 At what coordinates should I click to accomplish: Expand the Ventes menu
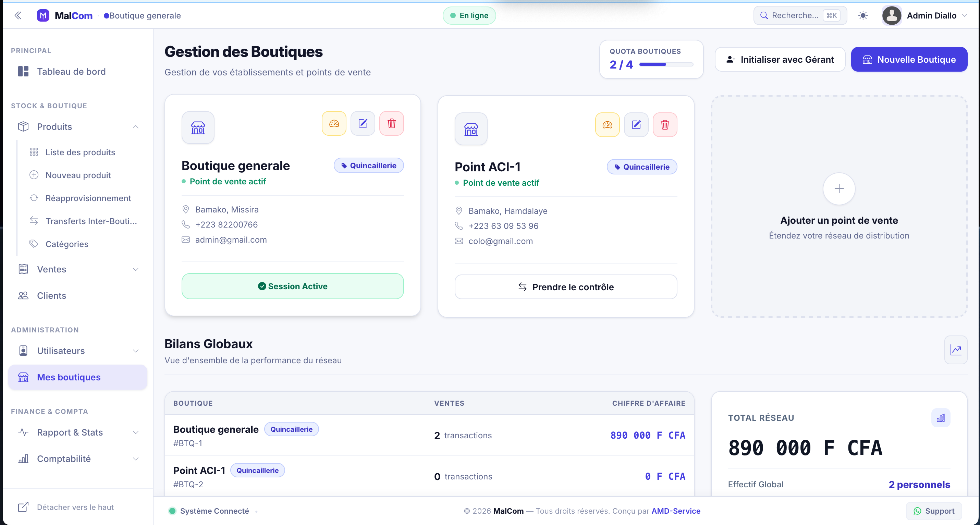(78, 269)
